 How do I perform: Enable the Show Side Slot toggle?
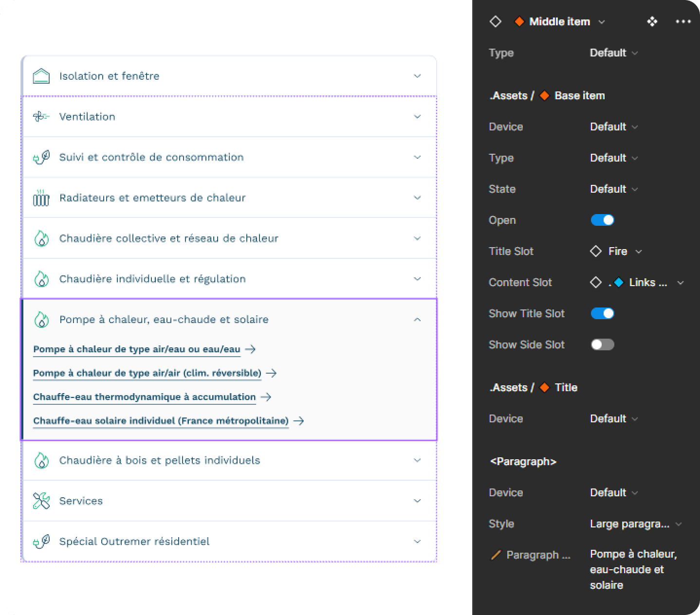click(x=602, y=345)
